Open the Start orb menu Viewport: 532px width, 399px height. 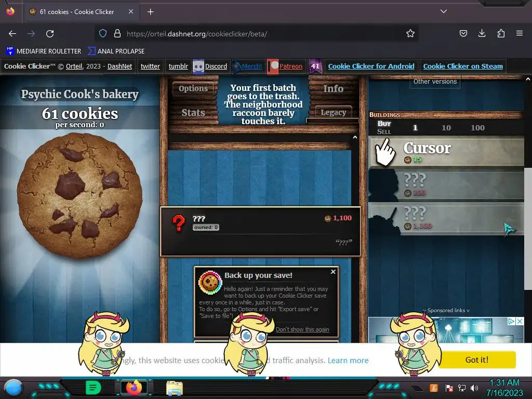[x=13, y=388]
